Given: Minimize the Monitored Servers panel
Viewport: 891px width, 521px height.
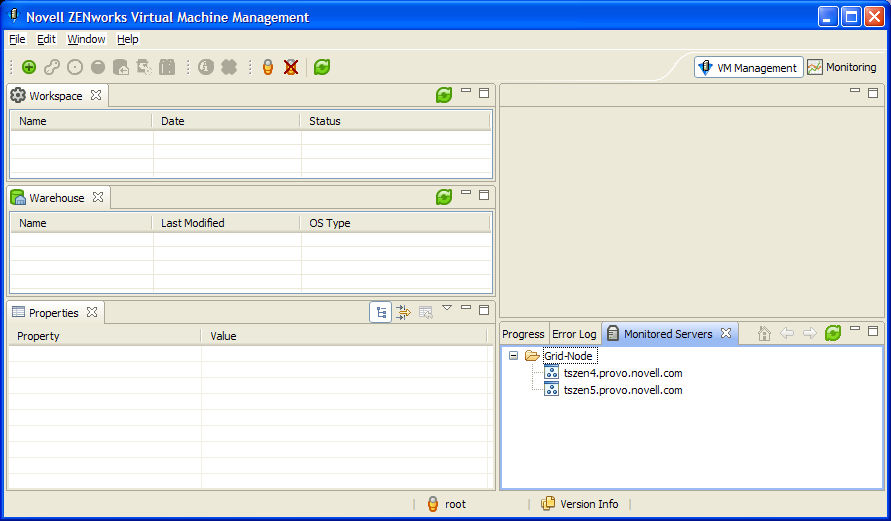Looking at the screenshot, I should coord(855,328).
